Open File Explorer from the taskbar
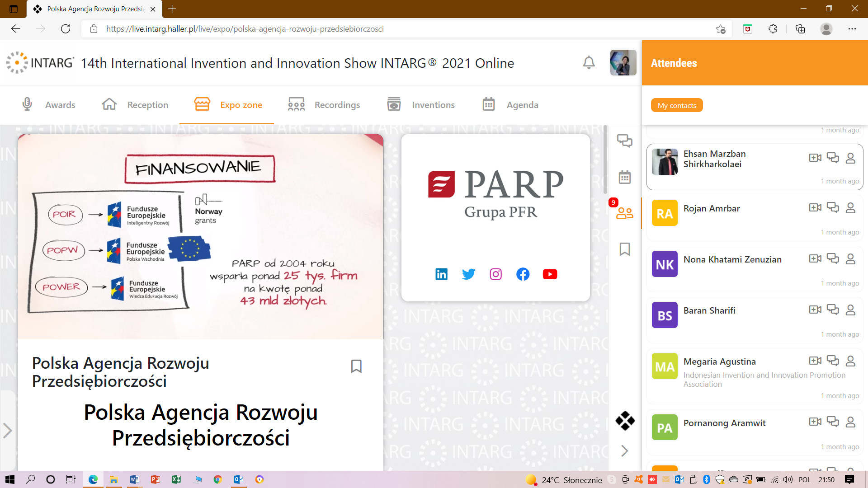The height and width of the screenshot is (488, 868). click(113, 479)
